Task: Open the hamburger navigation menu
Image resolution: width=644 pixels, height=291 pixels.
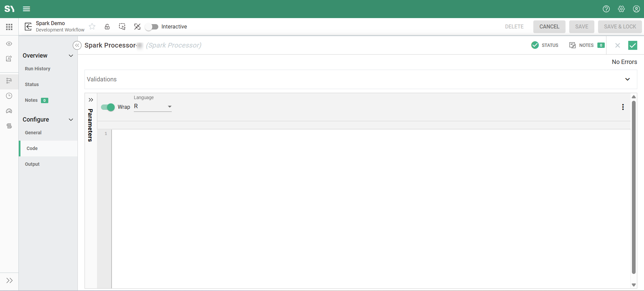Action: [26, 9]
